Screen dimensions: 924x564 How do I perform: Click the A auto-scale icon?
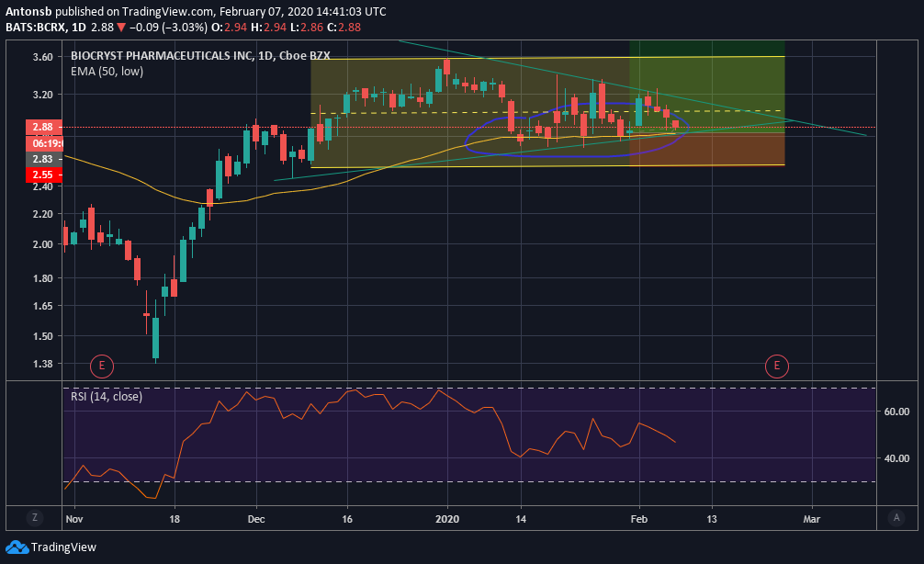coord(896,518)
